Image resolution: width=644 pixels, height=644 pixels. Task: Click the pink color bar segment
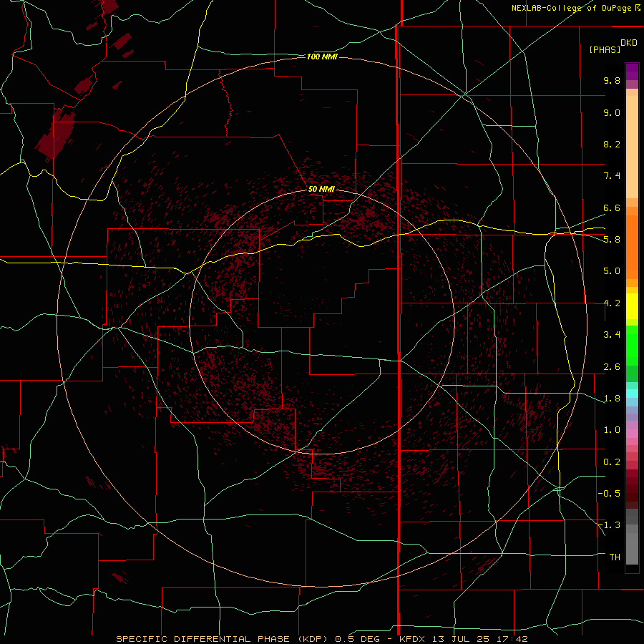pos(632,434)
